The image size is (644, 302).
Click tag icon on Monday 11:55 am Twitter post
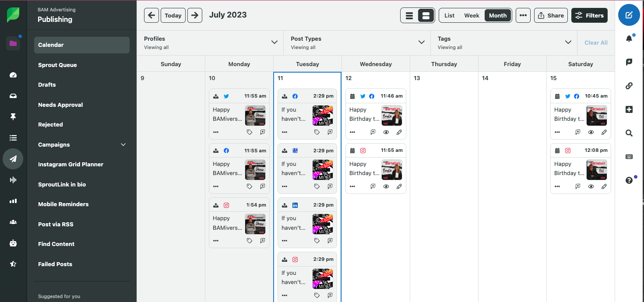pyautogui.click(x=250, y=132)
